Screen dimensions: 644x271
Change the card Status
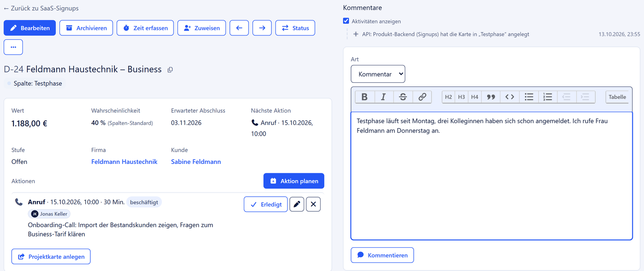pos(295,28)
